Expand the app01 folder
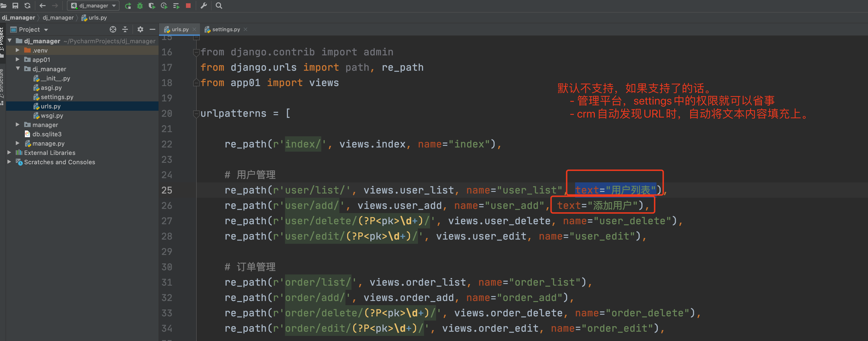 click(x=17, y=59)
